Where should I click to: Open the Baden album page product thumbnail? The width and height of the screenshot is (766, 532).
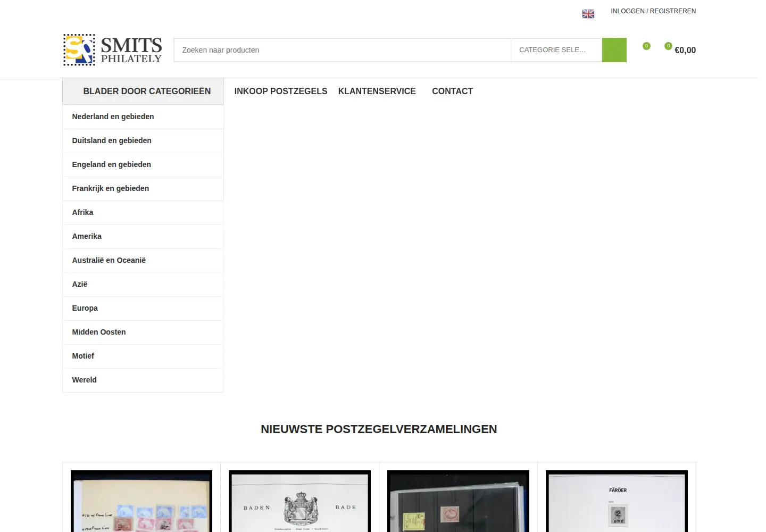299,501
